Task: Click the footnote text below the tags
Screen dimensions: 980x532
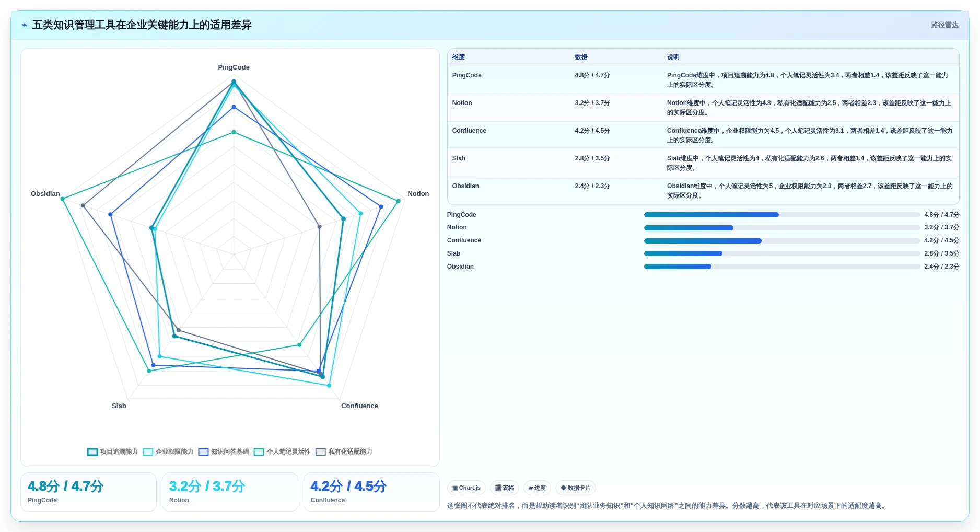Action: pos(668,506)
